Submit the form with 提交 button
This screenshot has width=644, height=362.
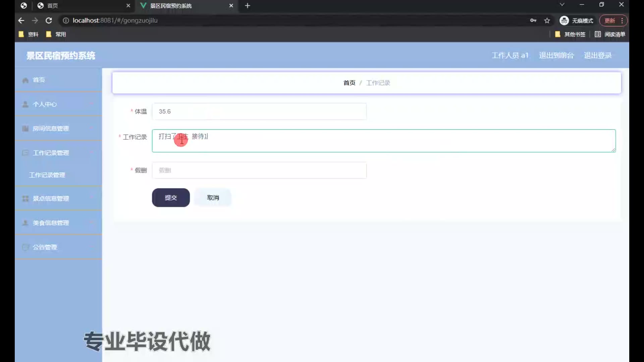[x=171, y=198]
